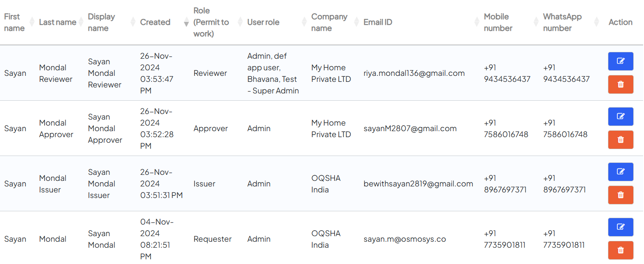Sort by Email ID column header

378,22
